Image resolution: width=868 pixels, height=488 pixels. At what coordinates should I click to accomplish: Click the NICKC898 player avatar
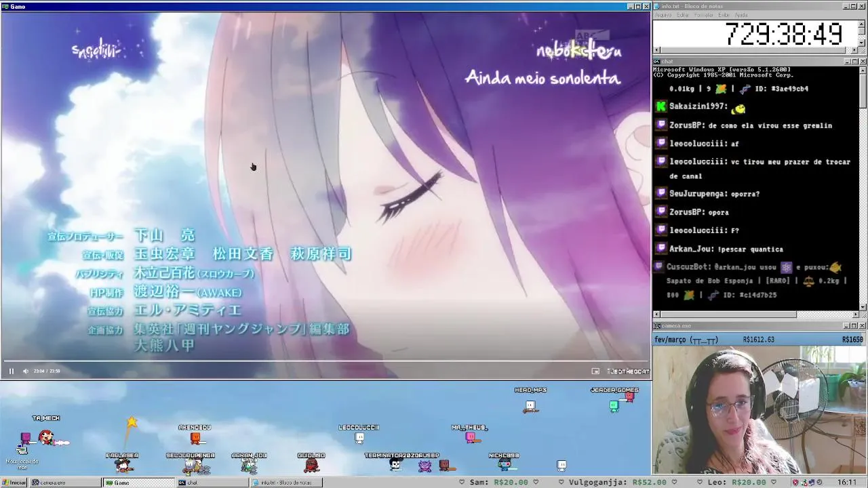[x=504, y=465]
